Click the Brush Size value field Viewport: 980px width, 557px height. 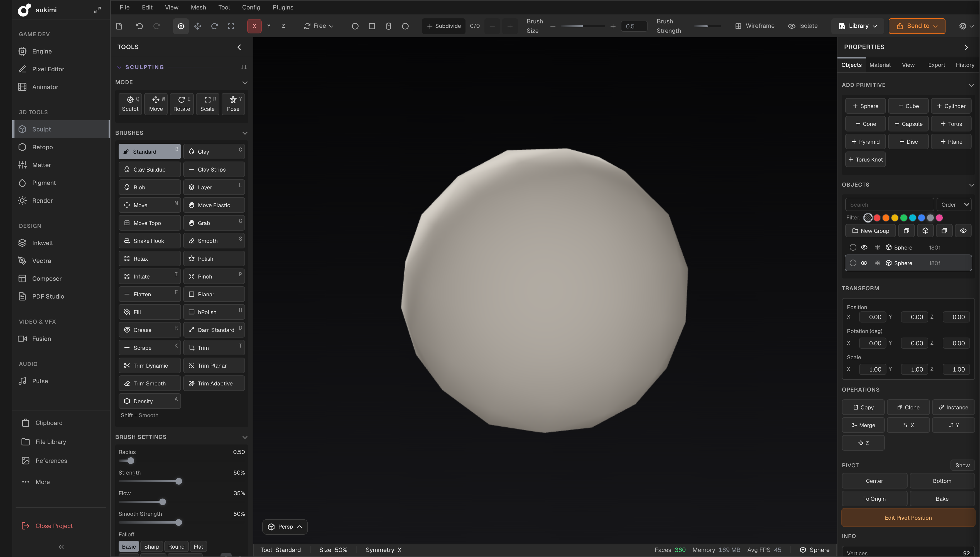(634, 26)
